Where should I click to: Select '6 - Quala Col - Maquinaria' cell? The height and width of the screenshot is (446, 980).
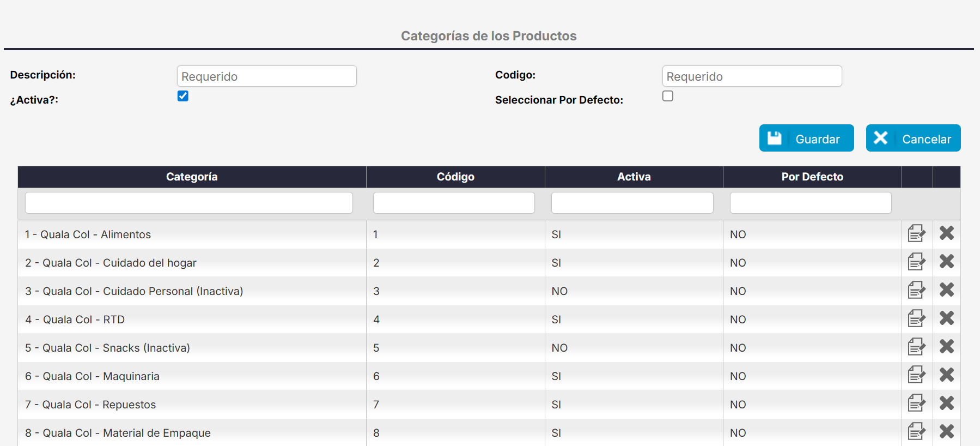[x=192, y=376]
